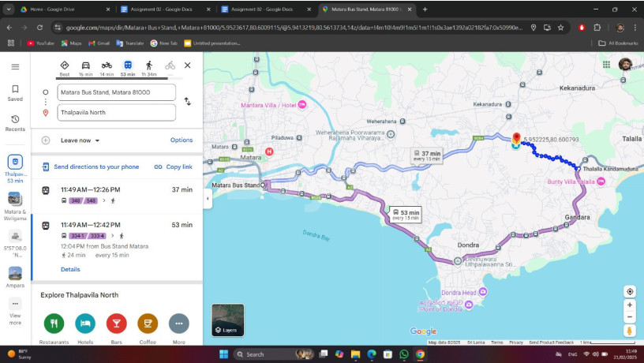Open Gmail bookmark
The width and height of the screenshot is (644, 363).
99,43
